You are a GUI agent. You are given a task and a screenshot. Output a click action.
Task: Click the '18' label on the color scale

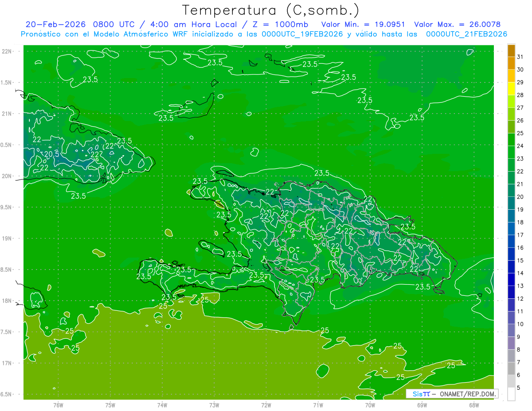(x=520, y=222)
